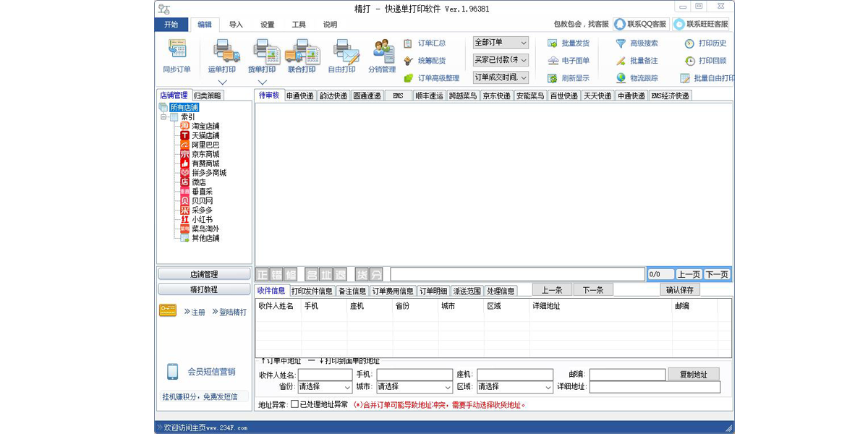Switch to the 订单费用信息 tab
The width and height of the screenshot is (868, 434).
click(393, 291)
